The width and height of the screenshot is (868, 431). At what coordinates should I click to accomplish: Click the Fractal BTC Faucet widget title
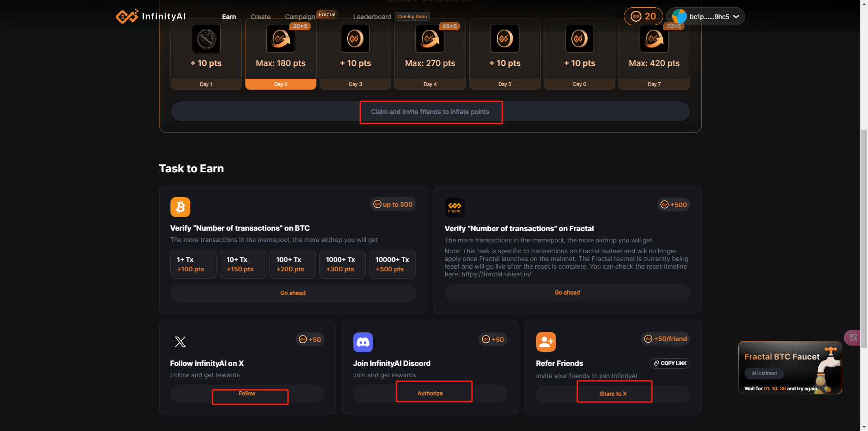(x=782, y=357)
